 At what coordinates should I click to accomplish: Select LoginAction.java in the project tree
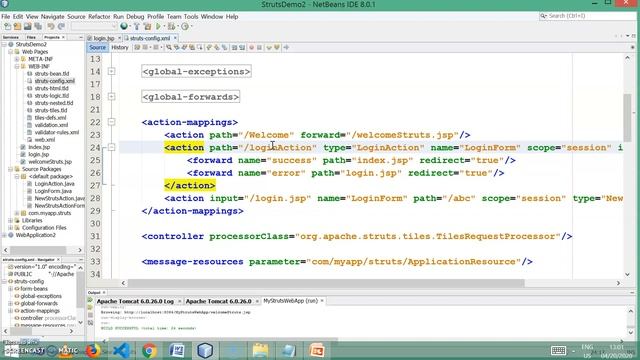54,184
